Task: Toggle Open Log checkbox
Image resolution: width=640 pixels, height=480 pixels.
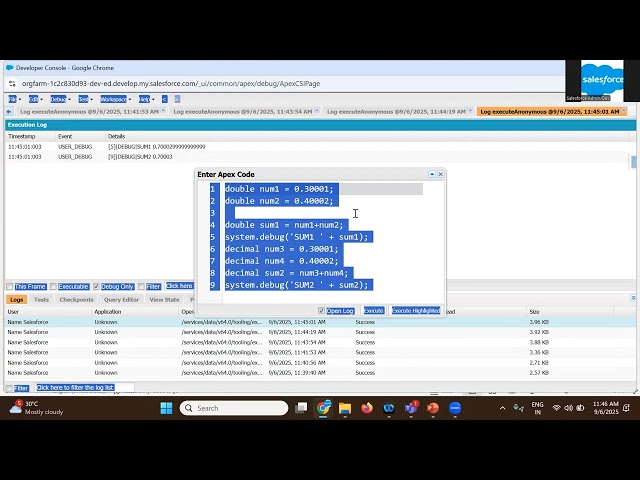Action: point(321,311)
